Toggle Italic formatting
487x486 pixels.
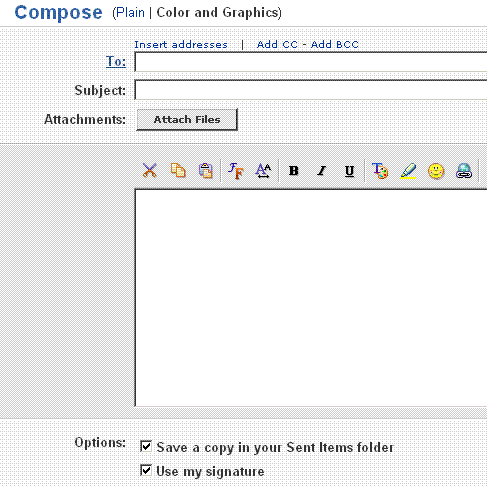tap(321, 171)
